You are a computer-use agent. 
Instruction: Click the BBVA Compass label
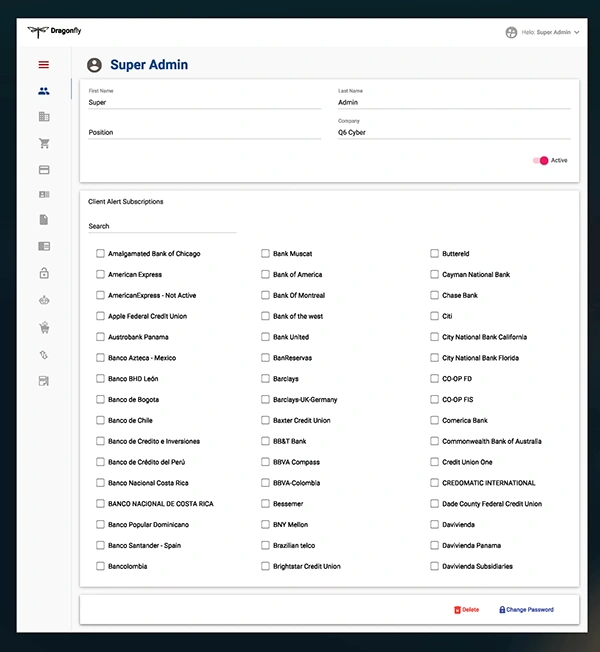point(296,462)
